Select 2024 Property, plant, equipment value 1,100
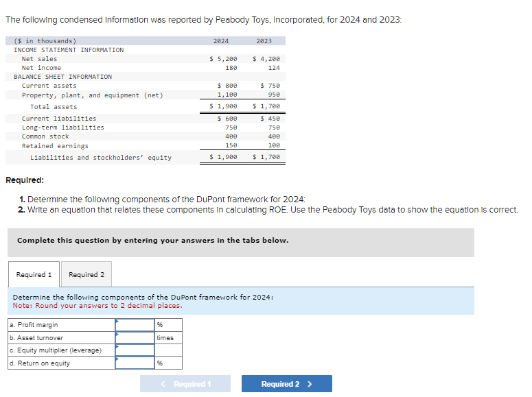 [227, 95]
